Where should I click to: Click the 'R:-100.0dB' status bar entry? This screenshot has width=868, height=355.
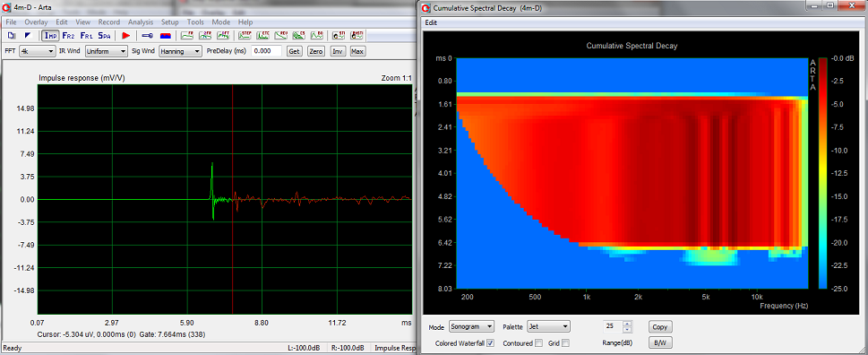point(347,348)
